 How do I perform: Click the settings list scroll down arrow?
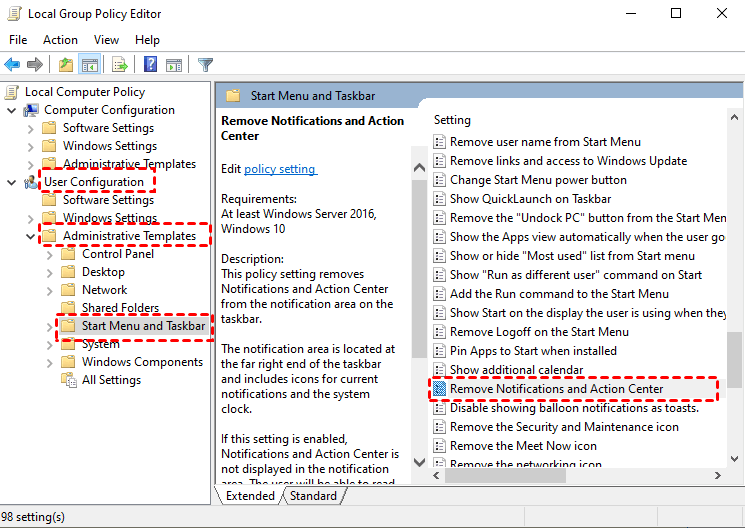point(734,459)
